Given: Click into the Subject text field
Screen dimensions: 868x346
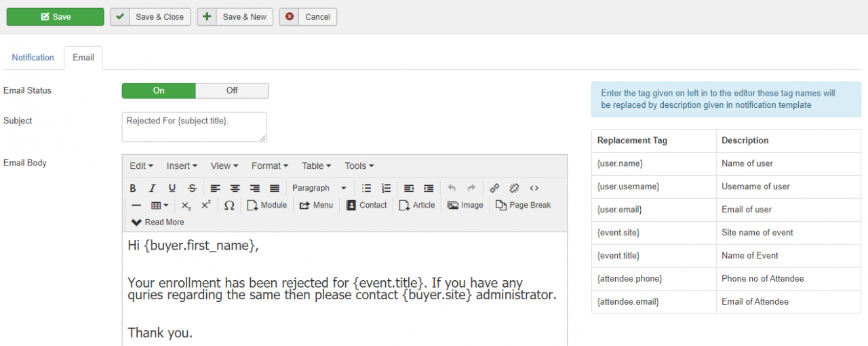Looking at the screenshot, I should (x=194, y=127).
